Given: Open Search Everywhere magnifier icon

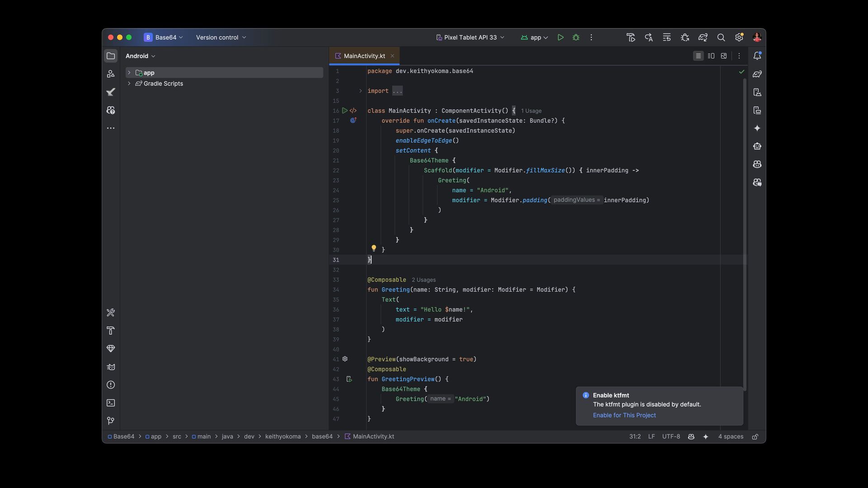Looking at the screenshot, I should click(721, 38).
